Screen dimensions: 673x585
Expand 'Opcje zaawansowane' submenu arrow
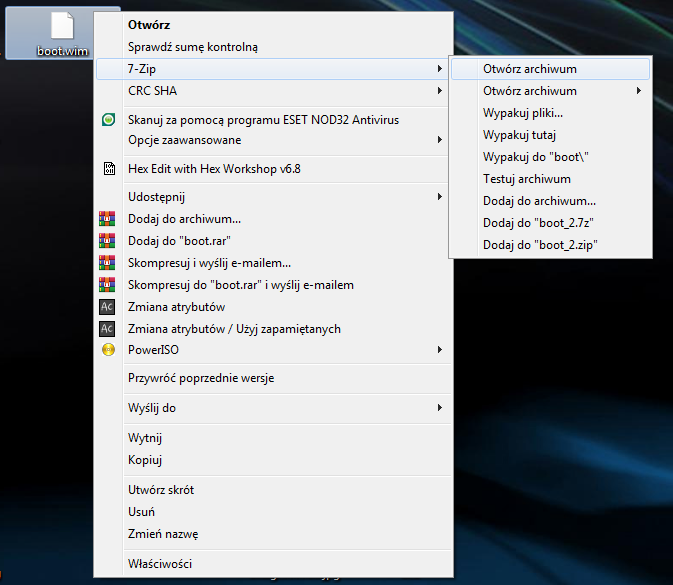tap(440, 139)
